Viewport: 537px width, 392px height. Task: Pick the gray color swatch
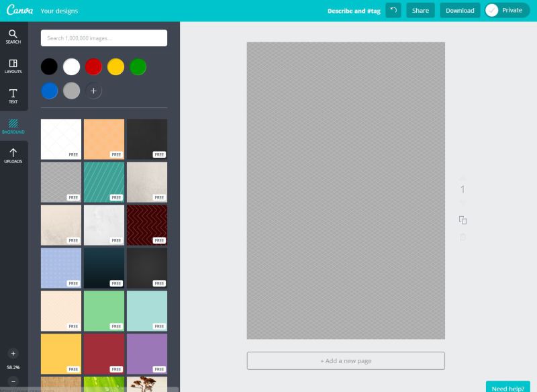coord(71,91)
